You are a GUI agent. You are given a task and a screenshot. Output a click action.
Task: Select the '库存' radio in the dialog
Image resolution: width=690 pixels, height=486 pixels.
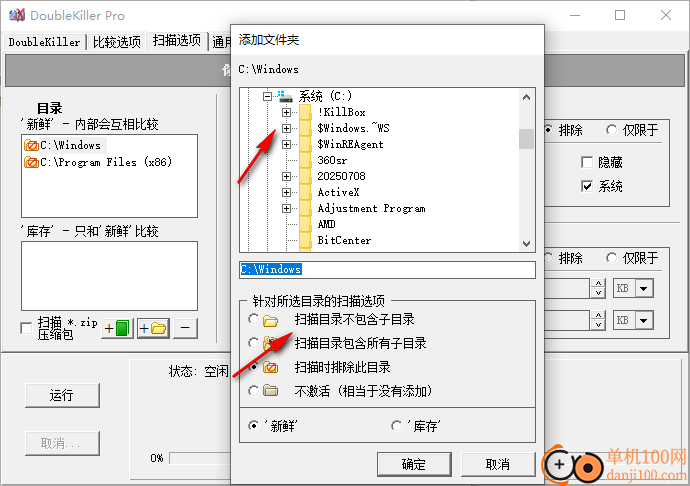point(396,426)
